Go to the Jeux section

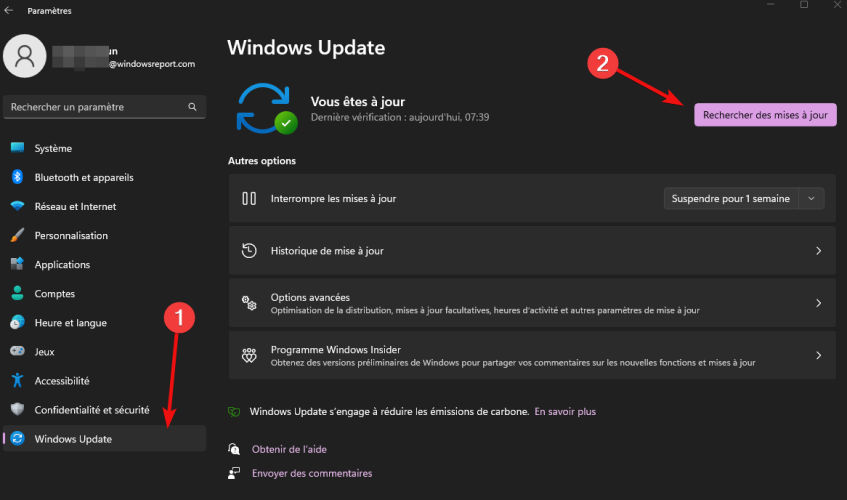104,352
